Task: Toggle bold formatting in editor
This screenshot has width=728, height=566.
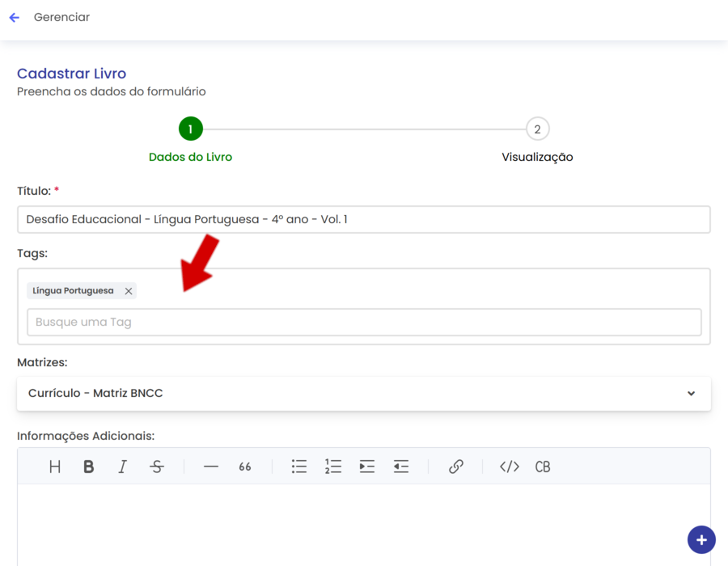Action: tap(89, 467)
